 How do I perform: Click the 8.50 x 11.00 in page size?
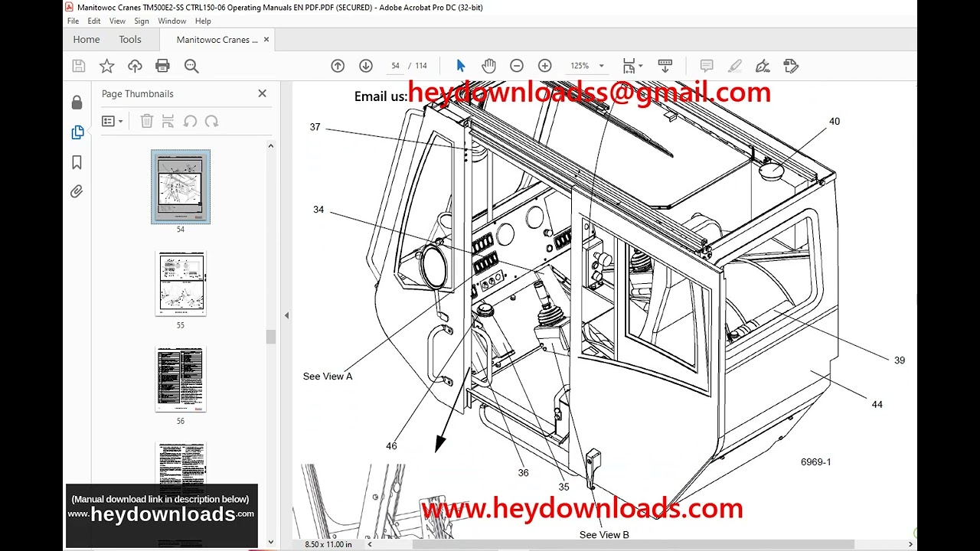pos(328,544)
